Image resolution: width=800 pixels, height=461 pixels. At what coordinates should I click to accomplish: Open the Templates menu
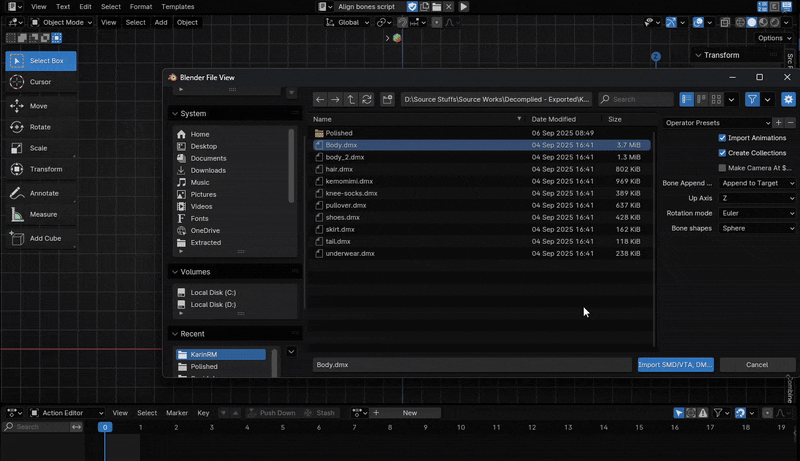[178, 7]
